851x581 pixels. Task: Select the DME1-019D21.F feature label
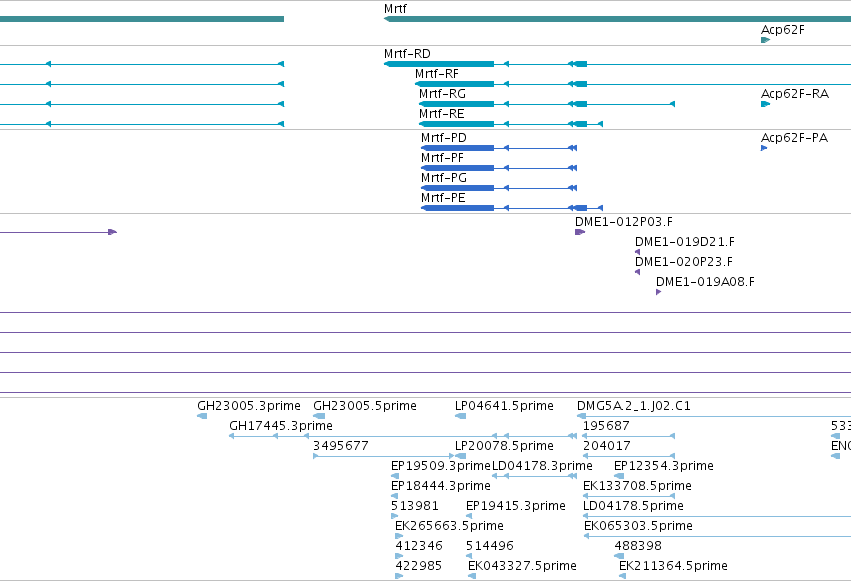(x=685, y=242)
